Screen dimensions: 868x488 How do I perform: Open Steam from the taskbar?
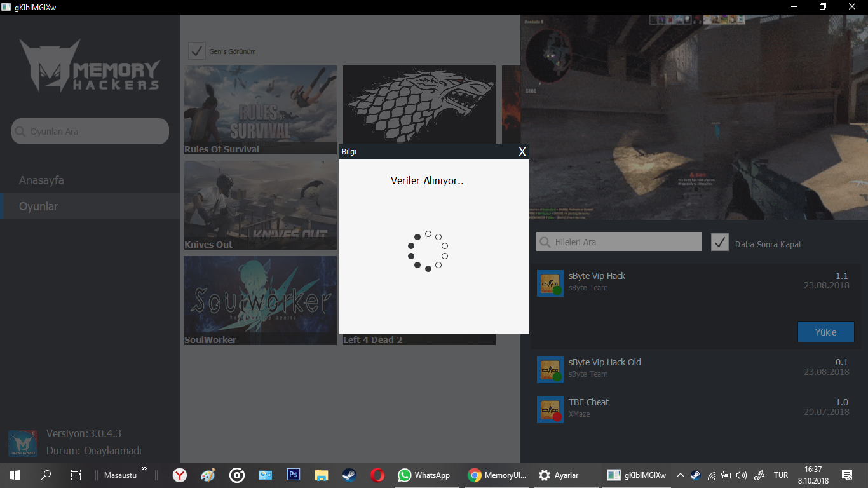(x=349, y=475)
